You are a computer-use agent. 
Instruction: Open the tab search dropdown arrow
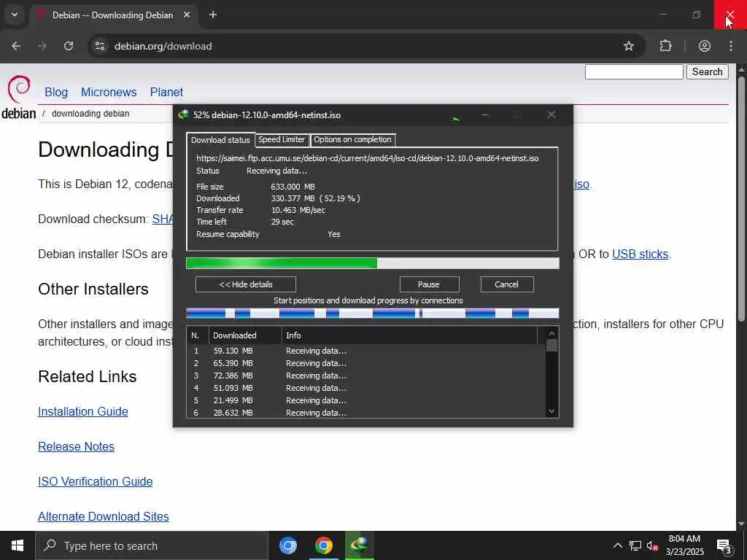click(15, 15)
